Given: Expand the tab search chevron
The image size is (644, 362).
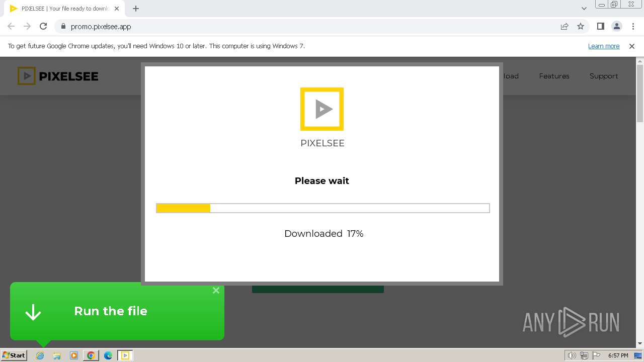Looking at the screenshot, I should [x=584, y=9].
